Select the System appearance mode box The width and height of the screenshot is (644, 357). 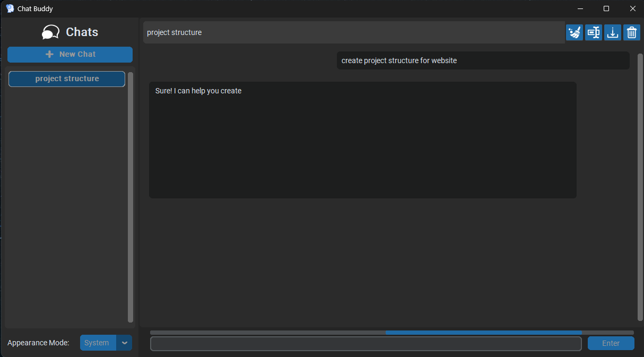tap(98, 343)
